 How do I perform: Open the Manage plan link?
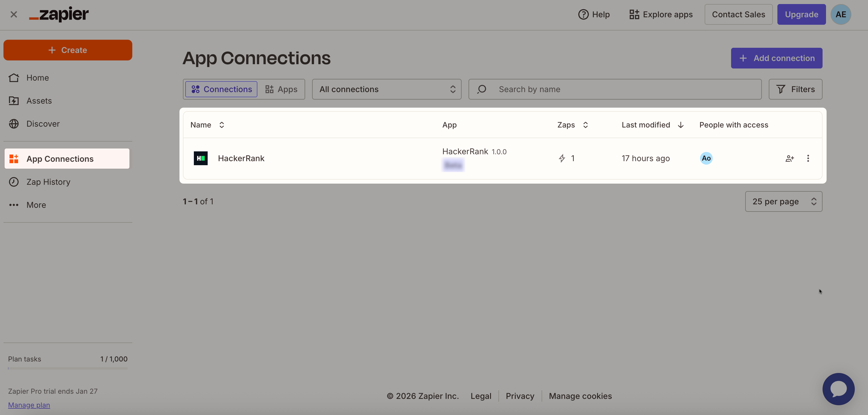[x=29, y=405]
